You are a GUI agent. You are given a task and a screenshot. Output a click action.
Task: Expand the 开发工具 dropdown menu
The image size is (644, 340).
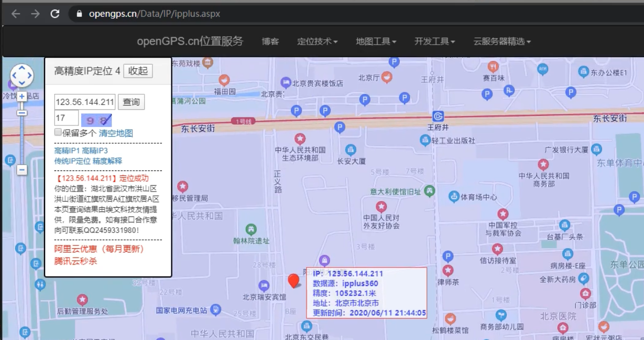point(434,41)
